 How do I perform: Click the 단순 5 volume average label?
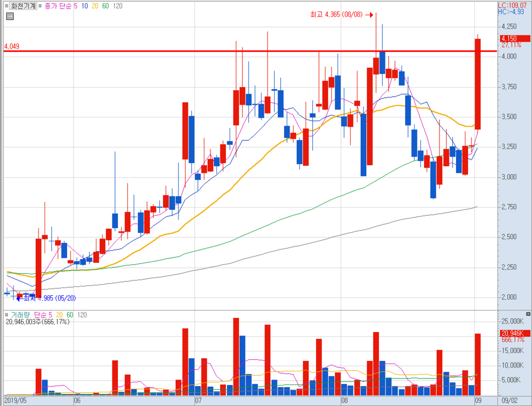43,315
